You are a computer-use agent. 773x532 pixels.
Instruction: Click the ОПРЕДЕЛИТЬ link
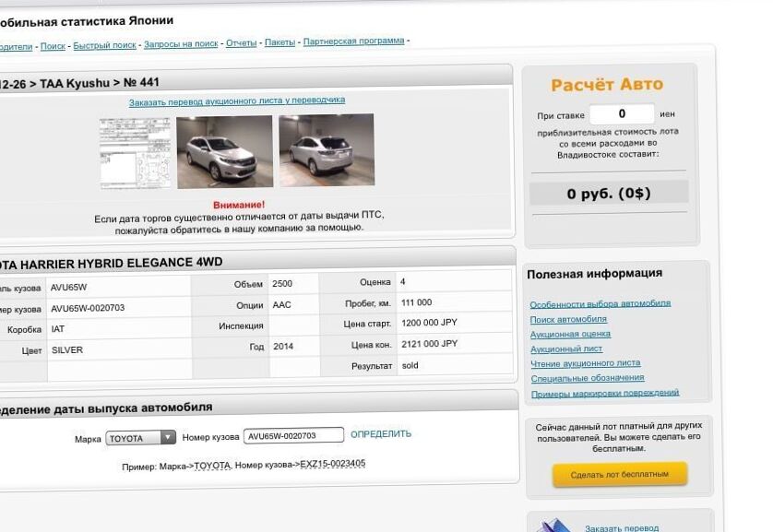(x=381, y=434)
